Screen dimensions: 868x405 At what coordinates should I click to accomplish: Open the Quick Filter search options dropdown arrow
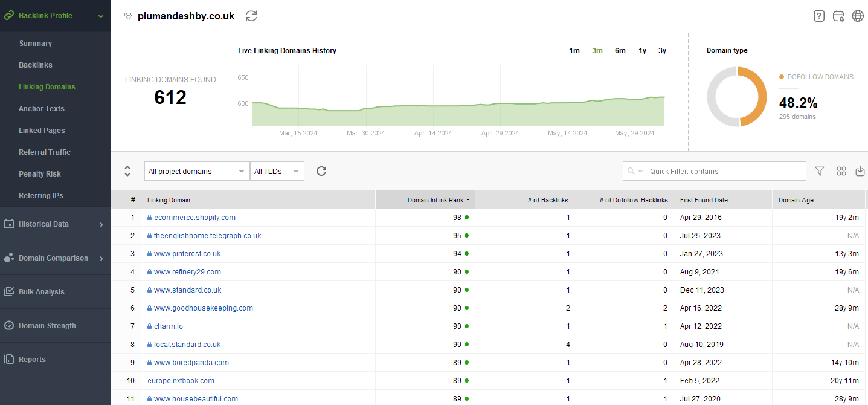click(640, 172)
